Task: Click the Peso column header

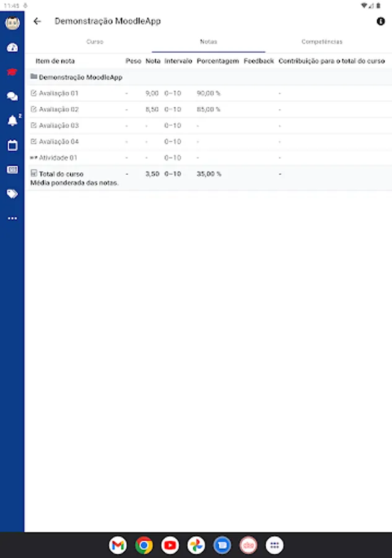Action: click(x=133, y=61)
